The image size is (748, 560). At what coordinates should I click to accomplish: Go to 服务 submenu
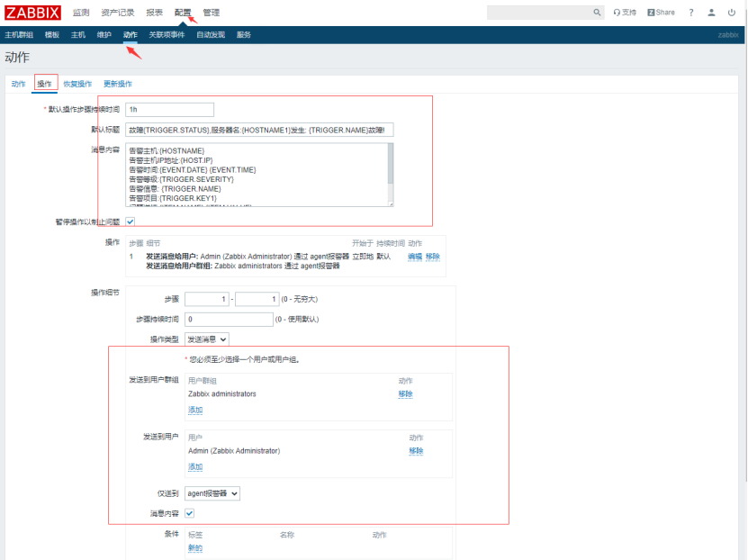243,35
